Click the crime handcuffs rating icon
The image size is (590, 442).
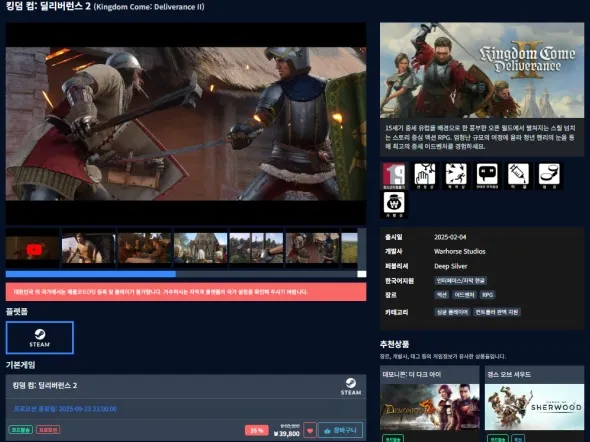click(x=549, y=175)
